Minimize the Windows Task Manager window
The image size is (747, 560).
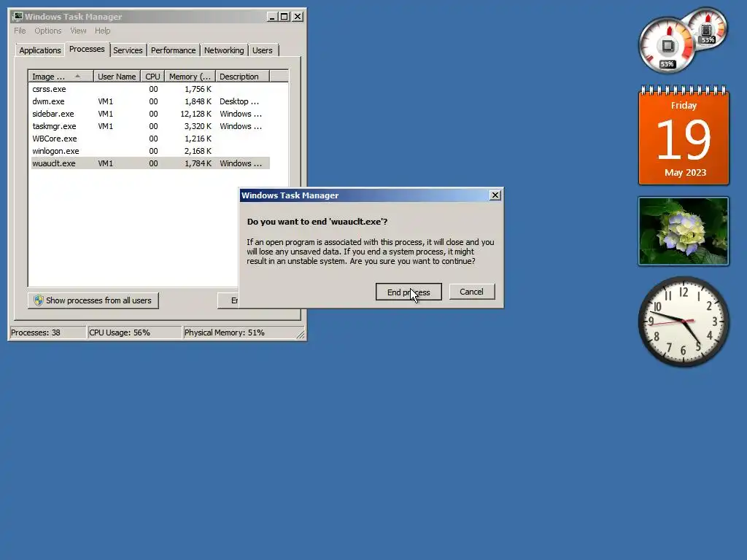[272, 17]
